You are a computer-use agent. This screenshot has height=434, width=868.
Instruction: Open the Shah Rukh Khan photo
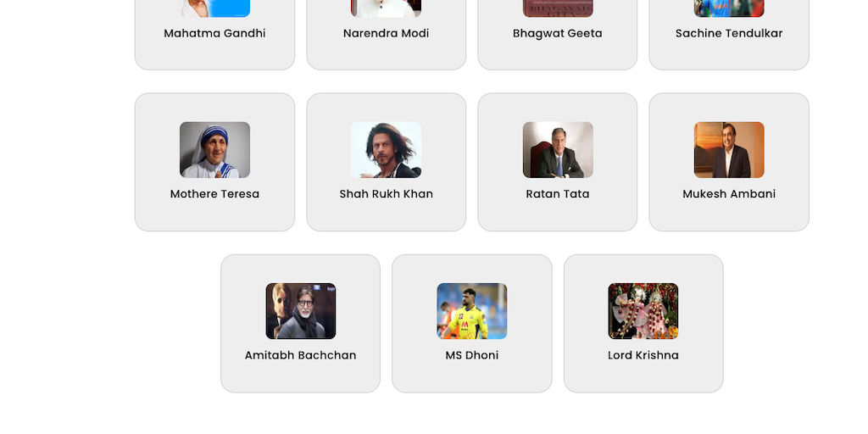tap(386, 149)
